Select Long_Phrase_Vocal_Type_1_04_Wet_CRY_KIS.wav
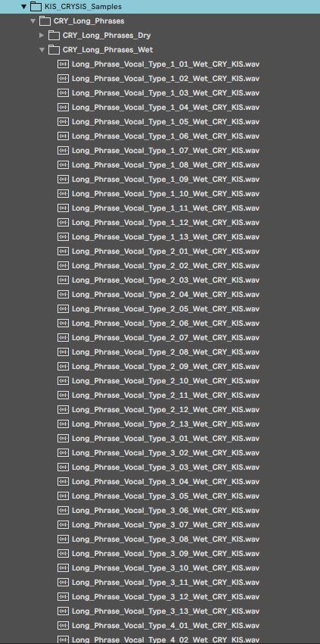 point(166,107)
